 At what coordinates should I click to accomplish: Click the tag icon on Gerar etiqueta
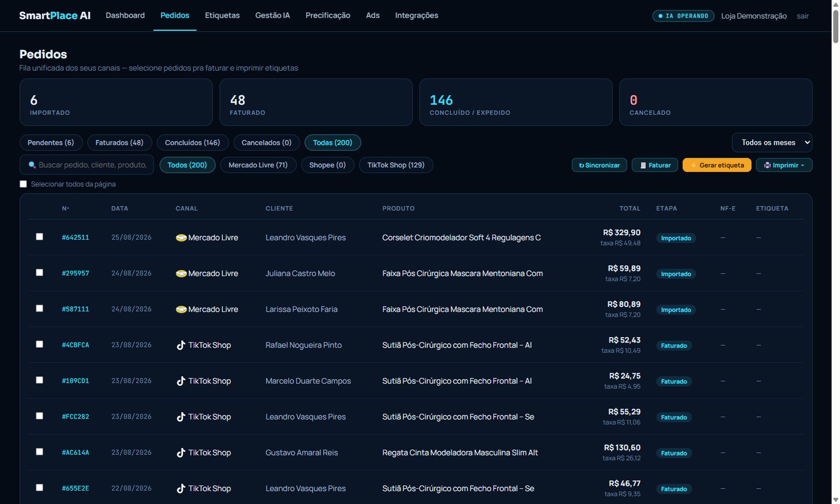point(694,166)
